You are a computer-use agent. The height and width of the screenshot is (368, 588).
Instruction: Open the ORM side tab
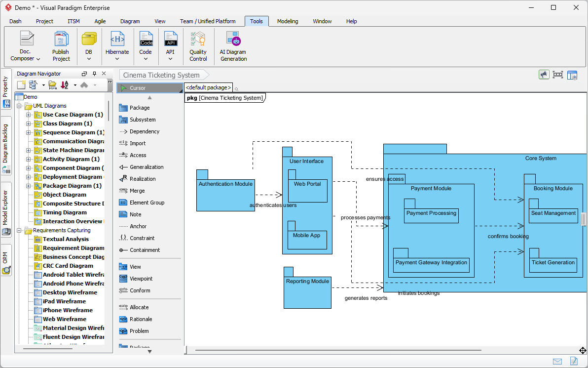pos(6,260)
